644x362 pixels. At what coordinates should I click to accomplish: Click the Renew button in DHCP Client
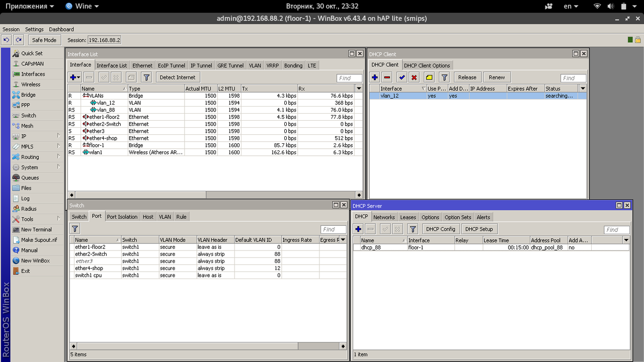[x=497, y=77]
